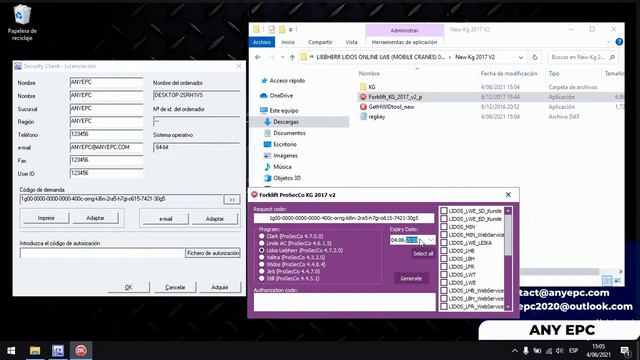Open Documentos in navigation pane
This screenshot has width=640, height=360.
point(289,133)
